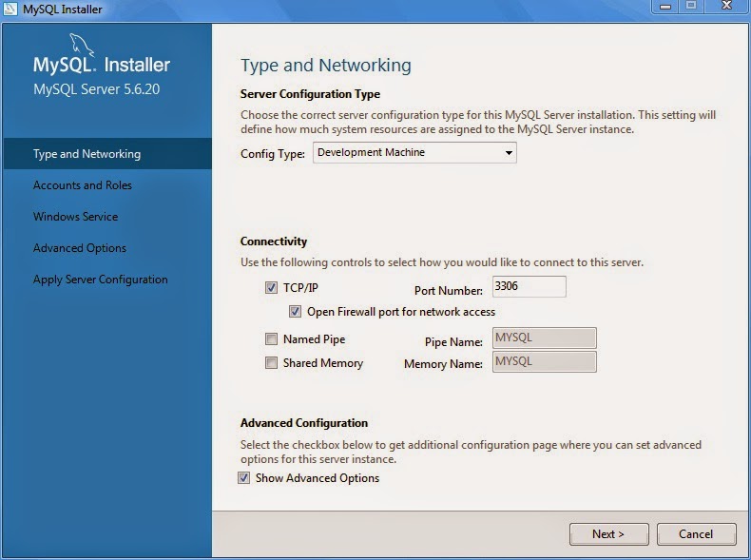Uncheck Show Advanced Options

point(243,477)
